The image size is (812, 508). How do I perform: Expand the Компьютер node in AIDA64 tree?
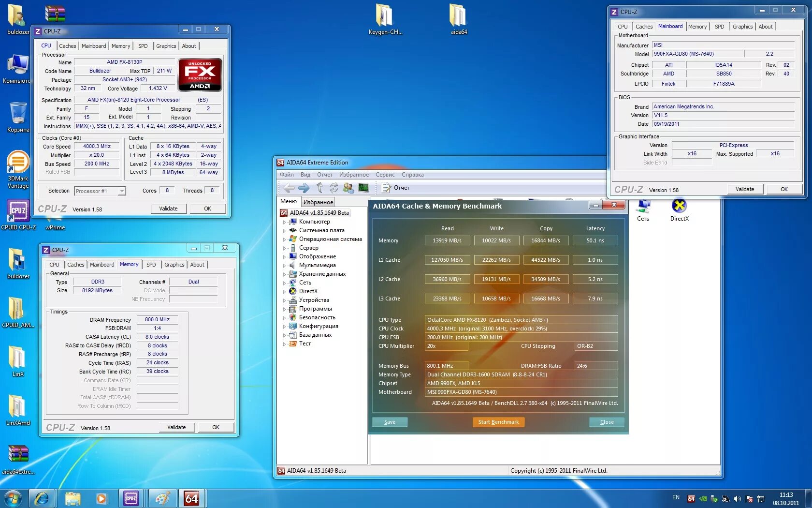click(284, 222)
